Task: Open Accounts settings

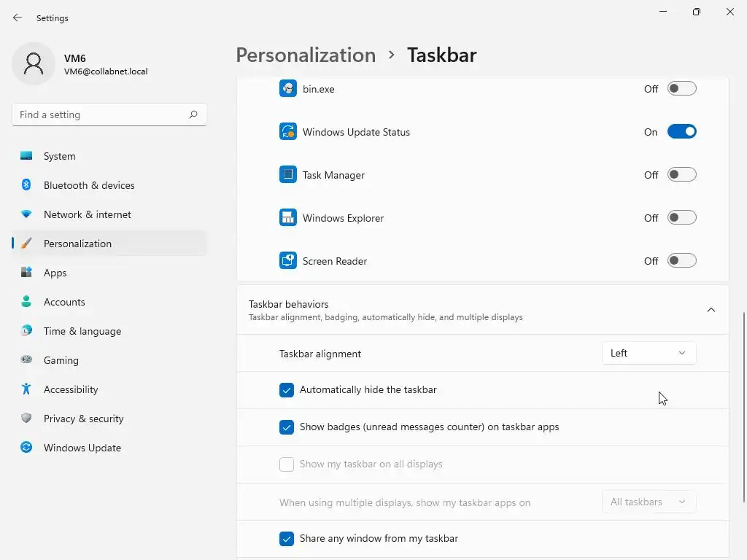Action: [109, 302]
